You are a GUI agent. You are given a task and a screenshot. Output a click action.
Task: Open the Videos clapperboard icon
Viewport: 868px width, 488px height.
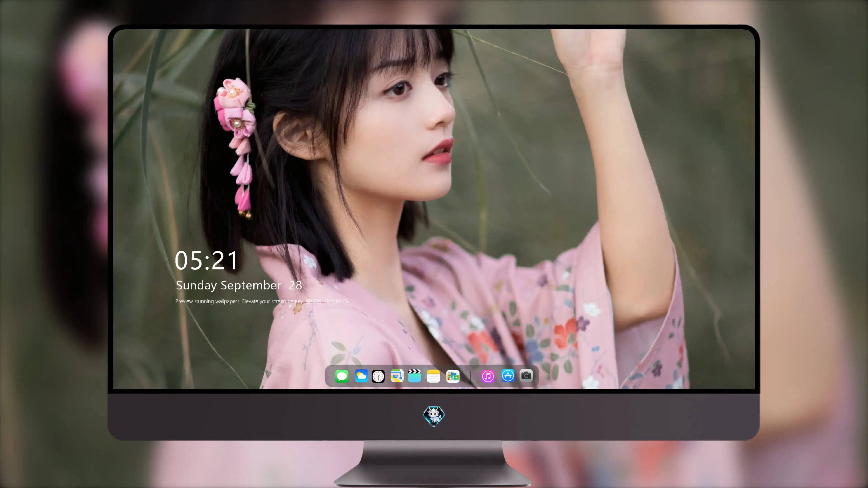click(x=415, y=376)
